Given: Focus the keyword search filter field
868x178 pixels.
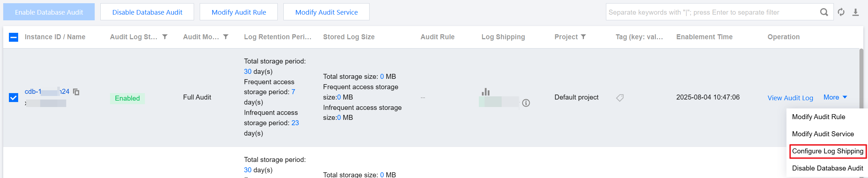Looking at the screenshot, I should tap(712, 12).
